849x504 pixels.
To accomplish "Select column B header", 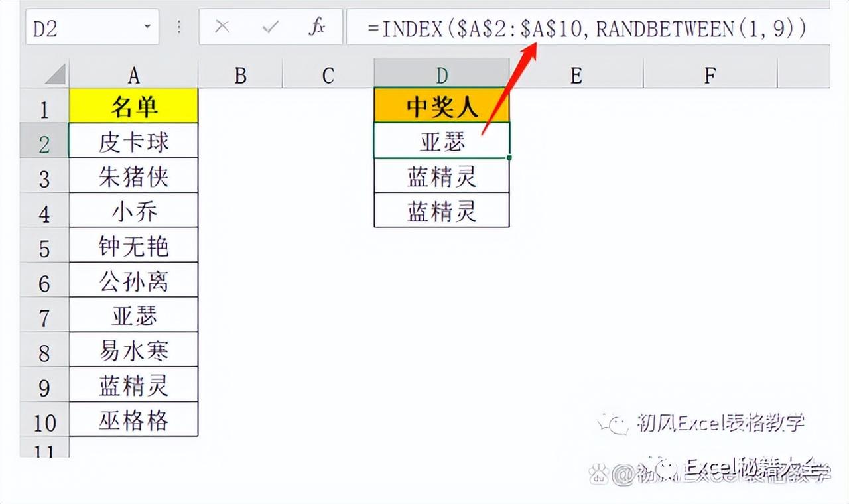I will [240, 76].
